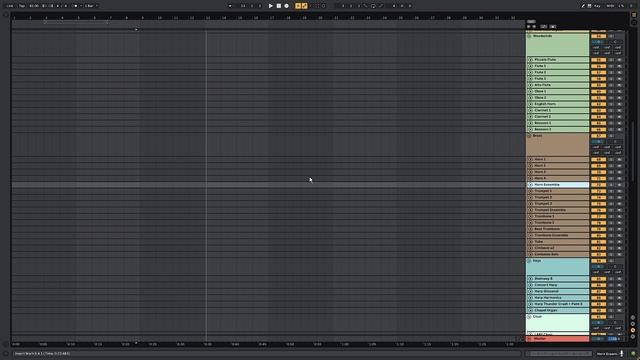The height and width of the screenshot is (360, 640).
Task: Toggle the orange Mixer section show/hide icon
Action: click(x=633, y=330)
